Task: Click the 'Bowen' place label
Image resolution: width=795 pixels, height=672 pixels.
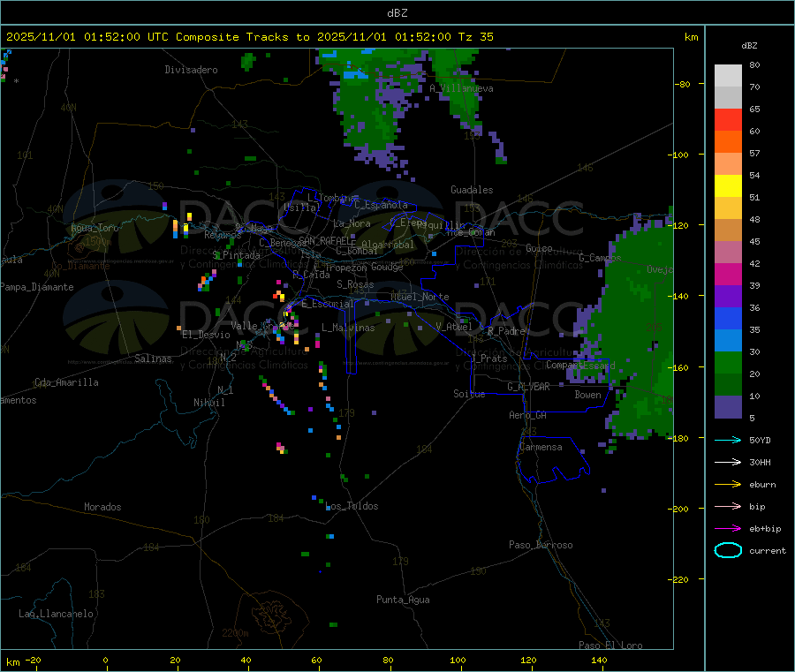Action: pos(587,395)
